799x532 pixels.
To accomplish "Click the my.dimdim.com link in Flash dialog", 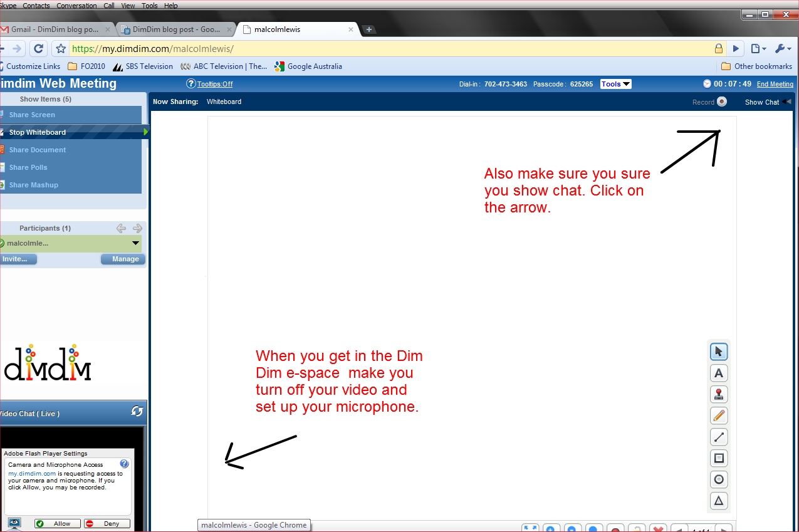I will click(x=32, y=474).
